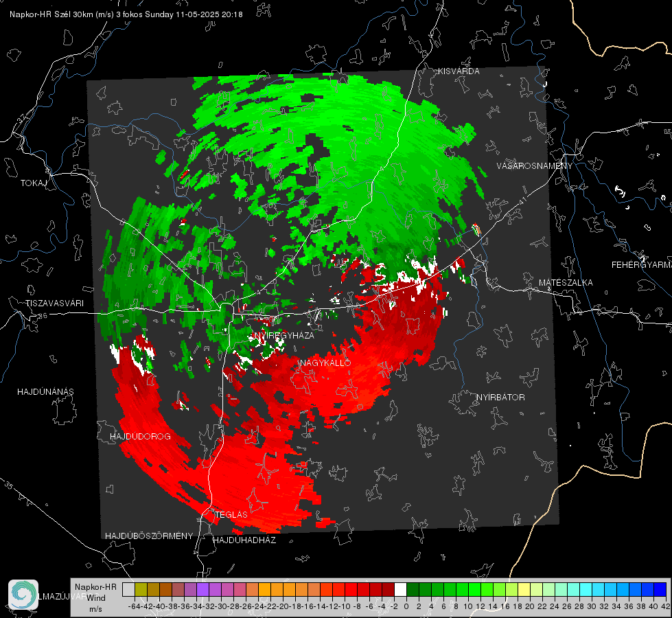Viewport: 672px width, 618px height.
Task: Click the VÁSÁROSNAMÉNY town label
Action: tap(535, 166)
